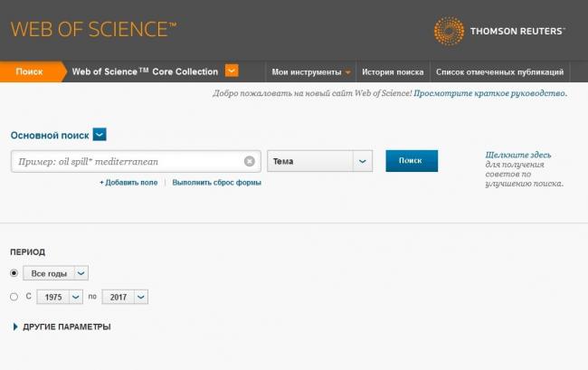
Task: Open the 1975 start year dropdown
Action: pyautogui.click(x=60, y=297)
